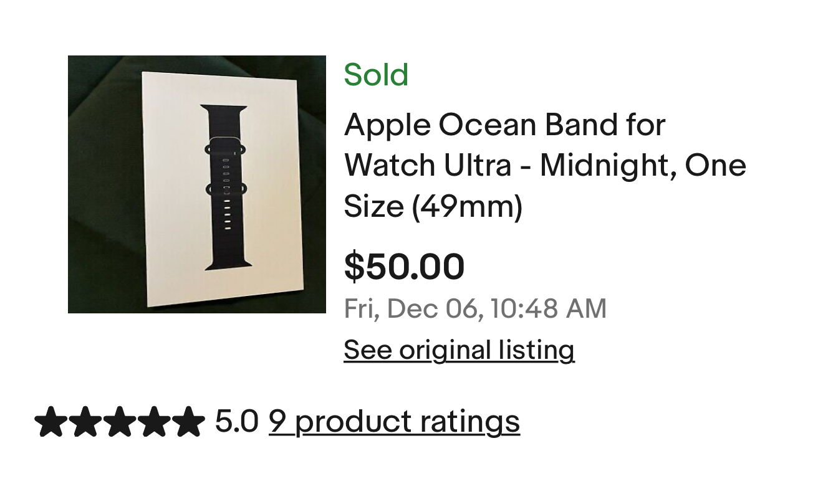Click the middle rating star
Screen dimensions: 823x504
point(120,422)
